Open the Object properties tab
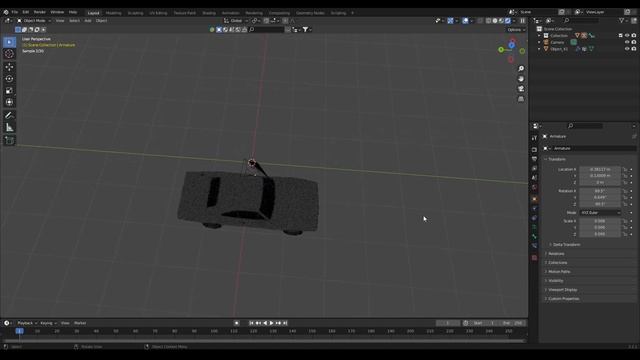The width and height of the screenshot is (640, 360). click(x=534, y=199)
